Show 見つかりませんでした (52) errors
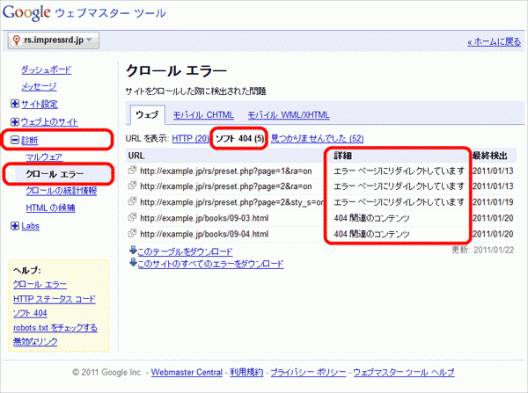Image resolution: width=528 pixels, height=393 pixels. coord(317,138)
